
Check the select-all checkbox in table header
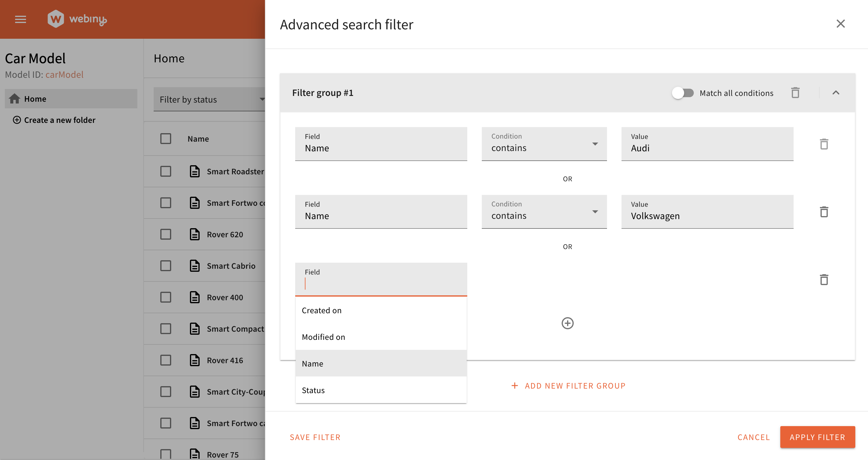tap(165, 138)
